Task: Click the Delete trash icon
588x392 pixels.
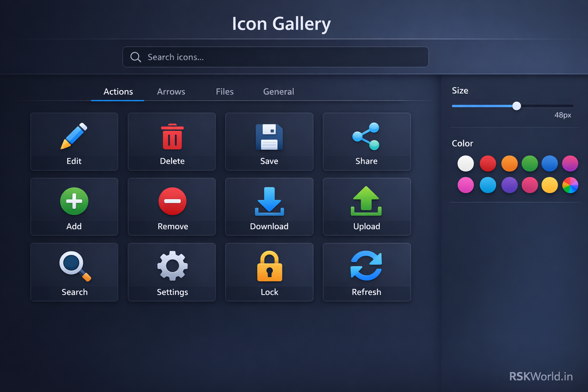Action: (x=171, y=137)
